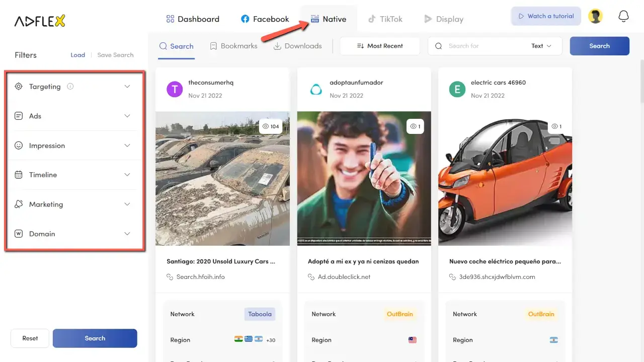Image resolution: width=644 pixels, height=362 pixels.
Task: Click the Marketing bell icon
Action: pos(19,204)
